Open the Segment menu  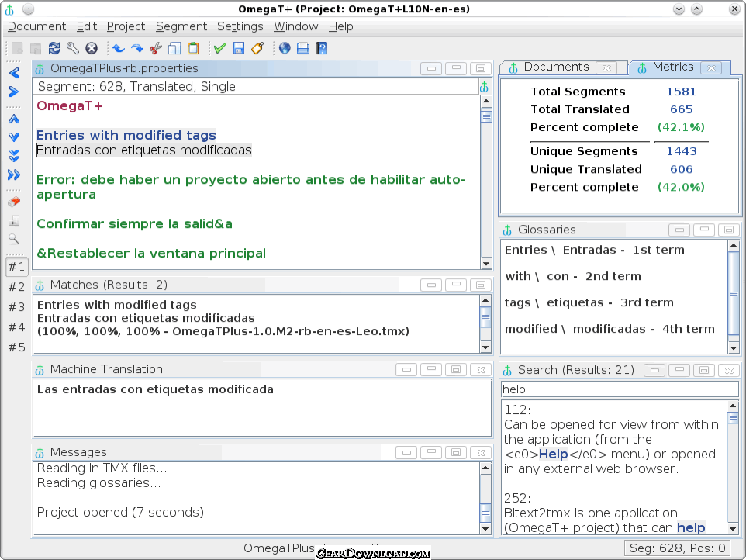181,26
